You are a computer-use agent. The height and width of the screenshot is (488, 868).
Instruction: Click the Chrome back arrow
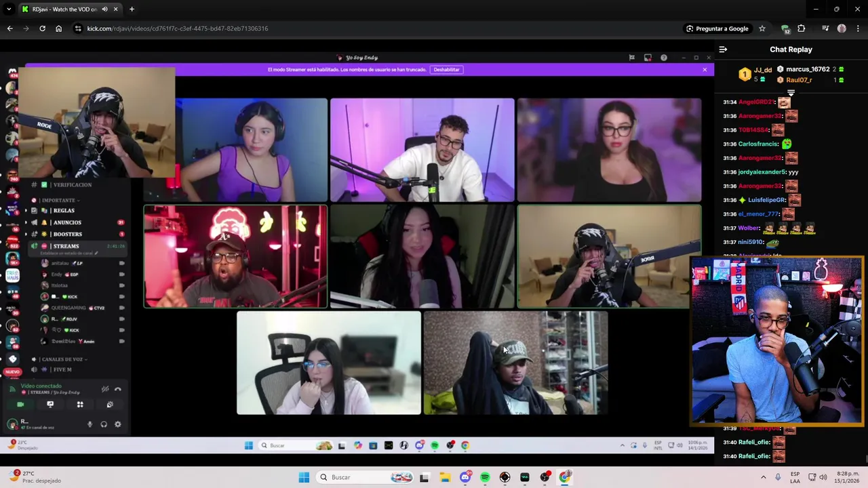tap(9, 28)
